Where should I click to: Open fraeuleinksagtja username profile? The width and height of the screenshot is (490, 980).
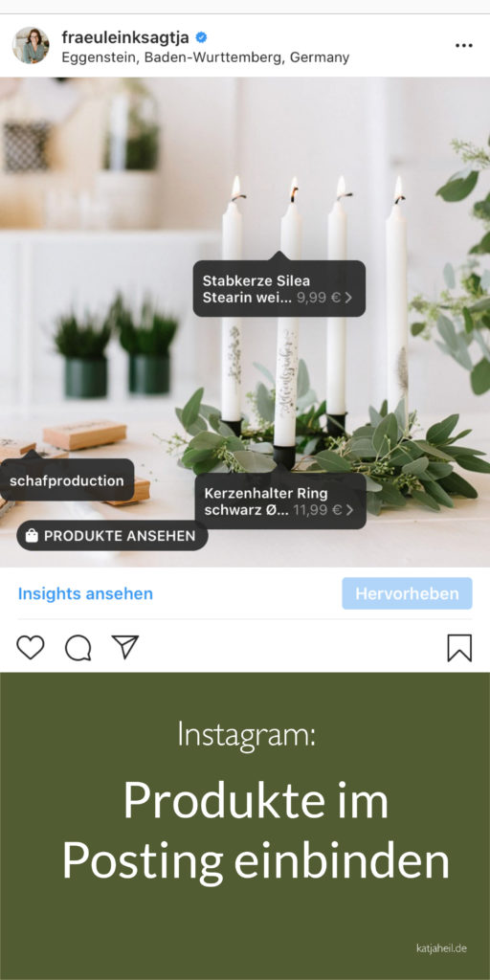125,37
